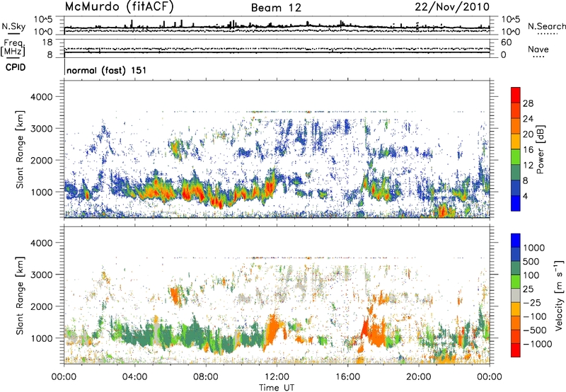Select Slant Range label of velocity panel
This screenshot has width=566, height=392.
click(20, 295)
